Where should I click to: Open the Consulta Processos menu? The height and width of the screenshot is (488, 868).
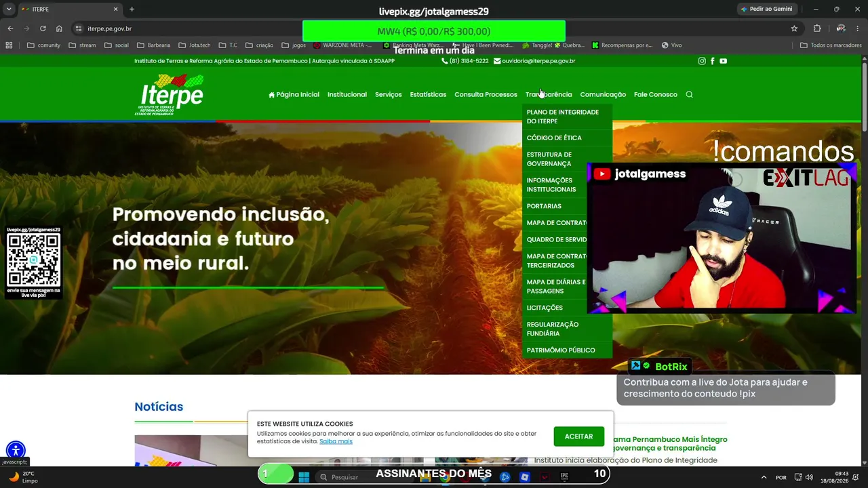tap(486, 95)
